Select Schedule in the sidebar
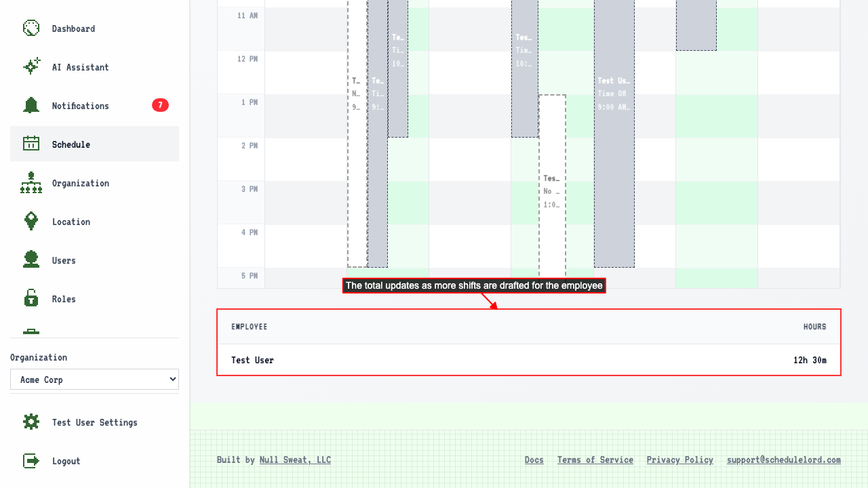The height and width of the screenshot is (488, 868). 94,144
